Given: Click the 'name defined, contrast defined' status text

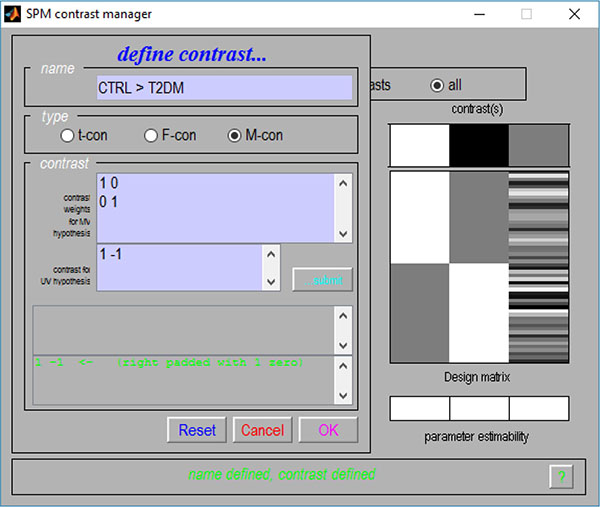Looking at the screenshot, I should click(x=282, y=474).
